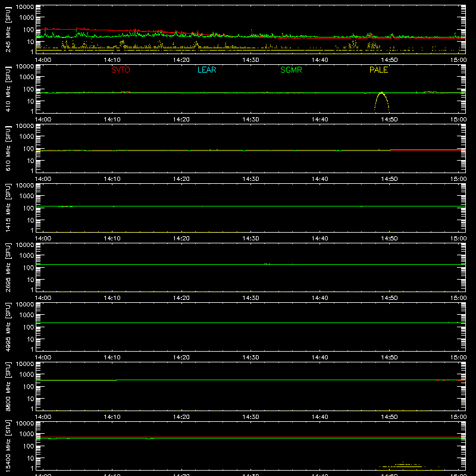The width and height of the screenshot is (476, 476).
Task: Click the 10 tick label on 4995 MHz panel
Action: pyautogui.click(x=30, y=339)
